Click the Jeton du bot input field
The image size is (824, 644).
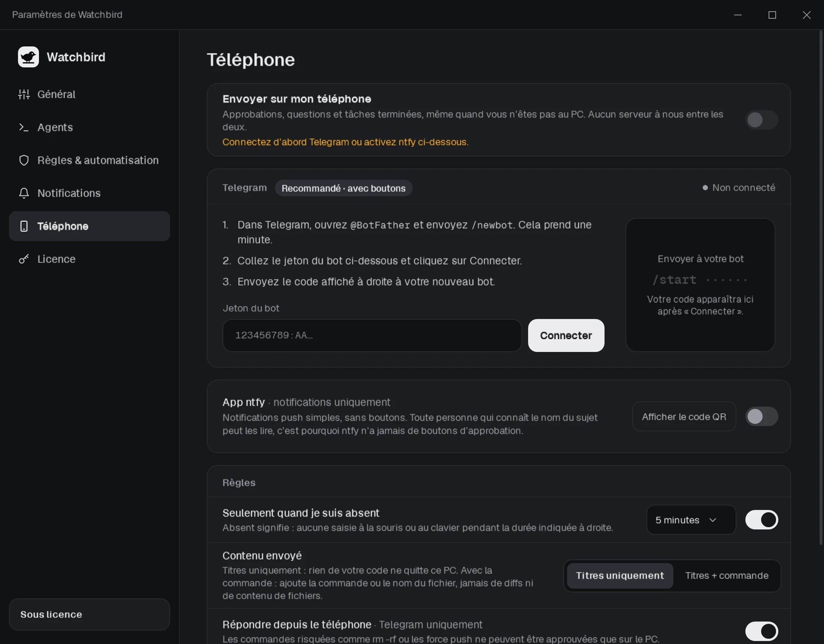coord(372,335)
